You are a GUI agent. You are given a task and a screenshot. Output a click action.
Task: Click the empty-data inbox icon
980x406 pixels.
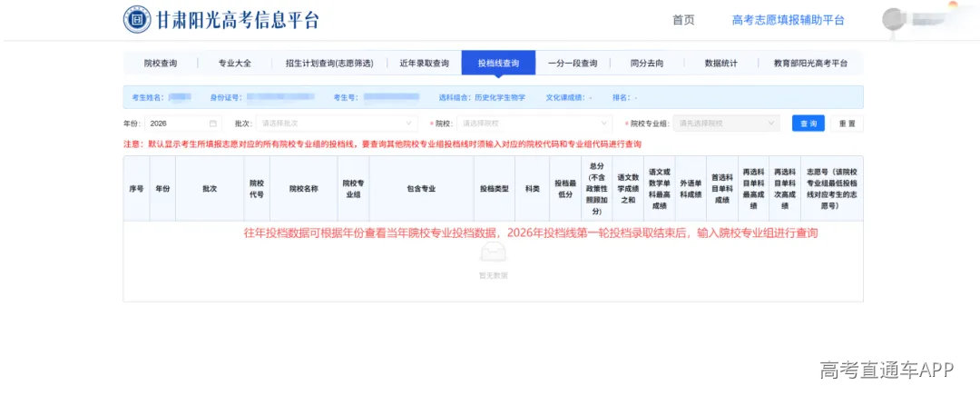coord(493,253)
